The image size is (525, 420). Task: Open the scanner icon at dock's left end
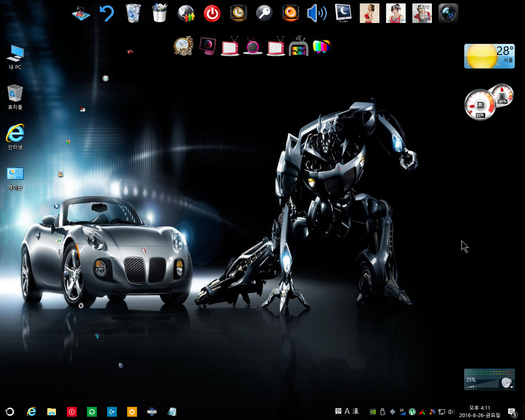click(81, 13)
